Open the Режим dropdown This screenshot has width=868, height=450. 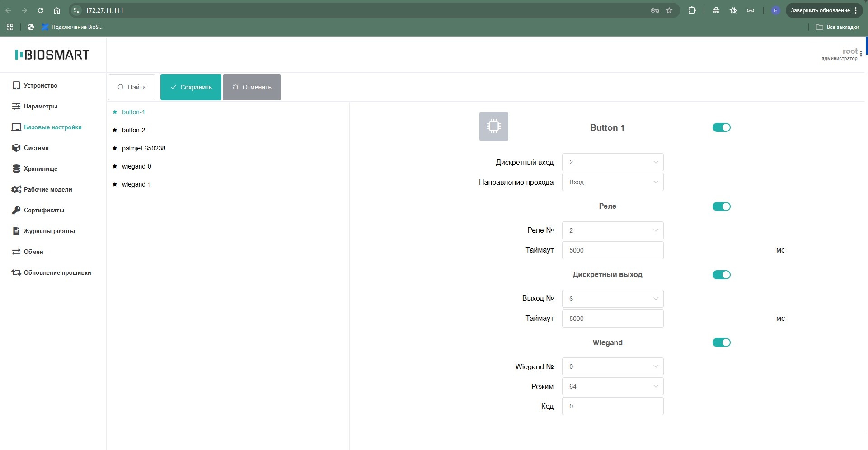pos(613,386)
